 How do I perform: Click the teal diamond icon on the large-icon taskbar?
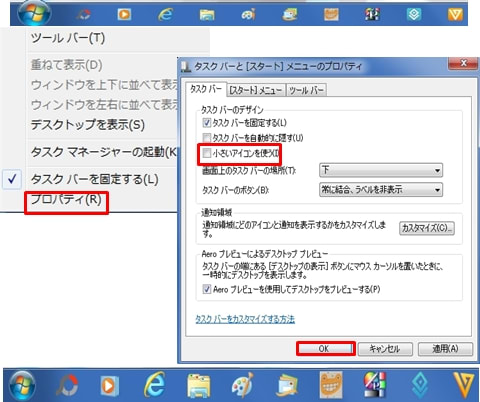[x=420, y=385]
